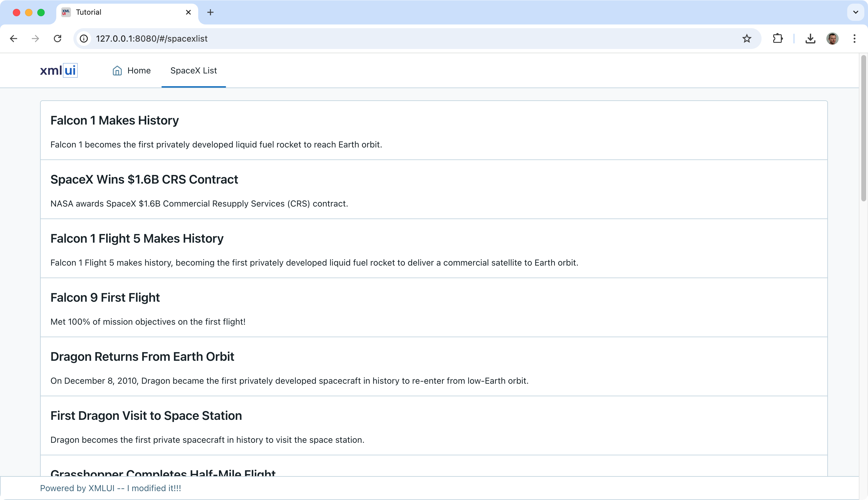868x500 pixels.
Task: Reload the page
Action: pyautogui.click(x=57, y=39)
